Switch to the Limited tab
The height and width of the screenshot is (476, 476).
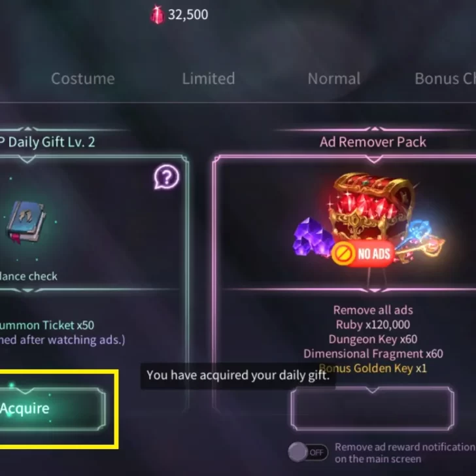point(209,78)
